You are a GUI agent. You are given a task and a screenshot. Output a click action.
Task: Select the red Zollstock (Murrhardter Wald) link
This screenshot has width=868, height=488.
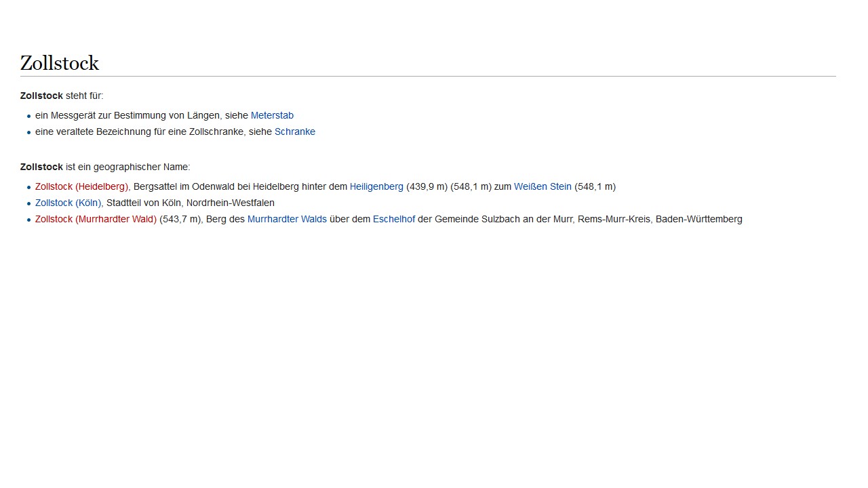tap(96, 219)
